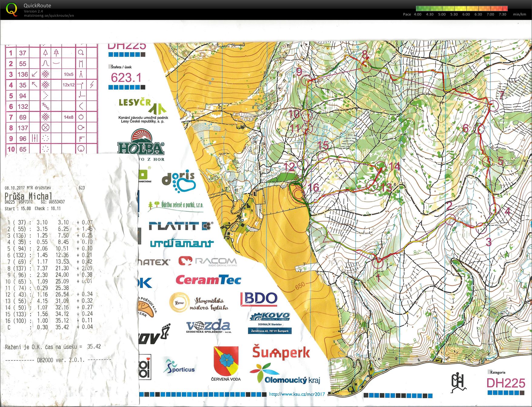The image size is (532, 407).
Task: Click control description row 8 code 137
Action: point(23,128)
